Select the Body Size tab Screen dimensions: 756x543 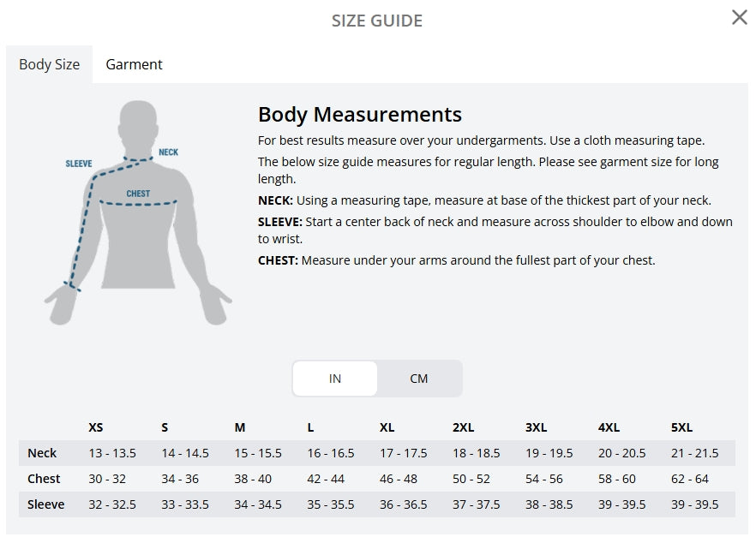coord(49,64)
